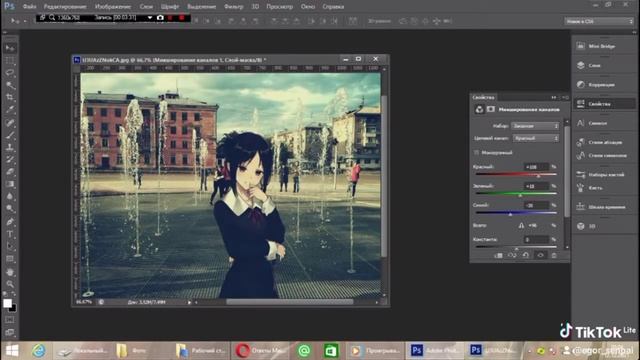Select the Crop tool
640x360 pixels.
pyautogui.click(x=10, y=98)
